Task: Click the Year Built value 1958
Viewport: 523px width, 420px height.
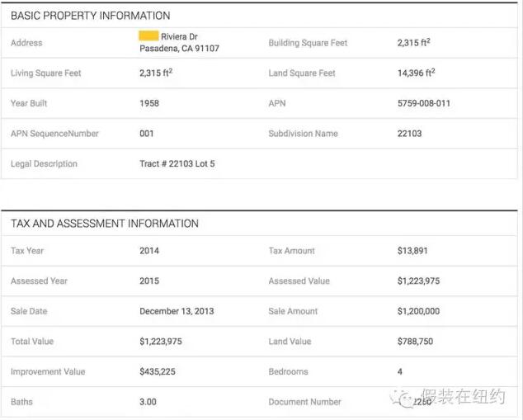Action: 149,103
